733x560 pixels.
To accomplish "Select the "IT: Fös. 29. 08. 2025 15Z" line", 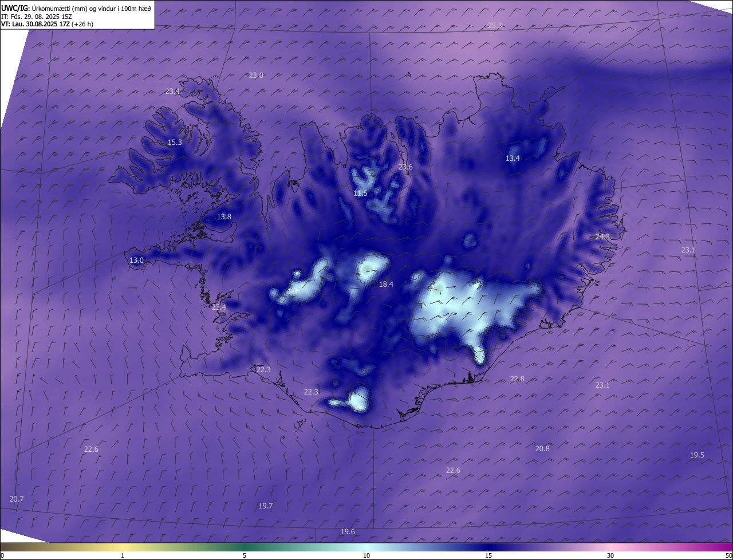I will tap(36, 17).
